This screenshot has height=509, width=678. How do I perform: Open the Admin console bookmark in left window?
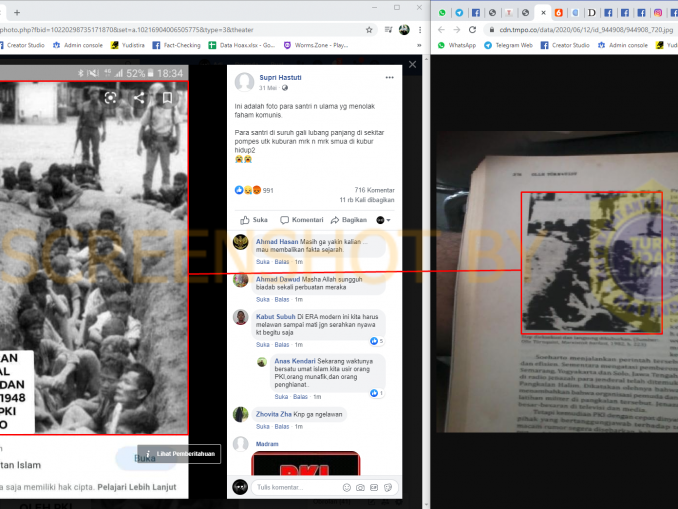pos(78,45)
